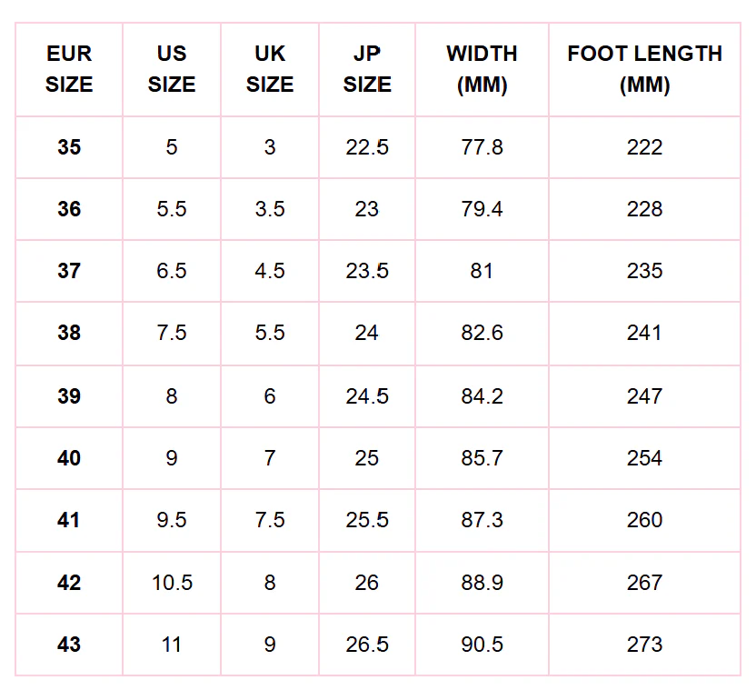756x700 pixels.
Task: Click US size 10.5 cell
Action: tap(172, 583)
